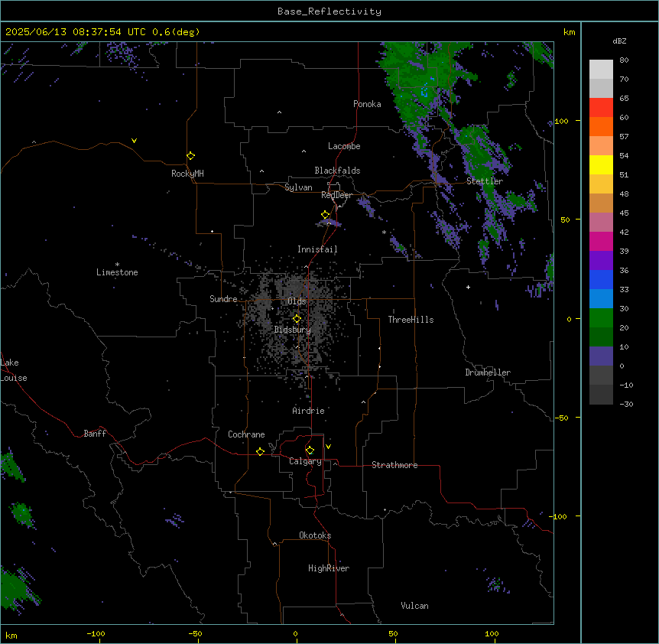
Task: Click the yellow V marker east of Calgary
Action: click(x=328, y=447)
